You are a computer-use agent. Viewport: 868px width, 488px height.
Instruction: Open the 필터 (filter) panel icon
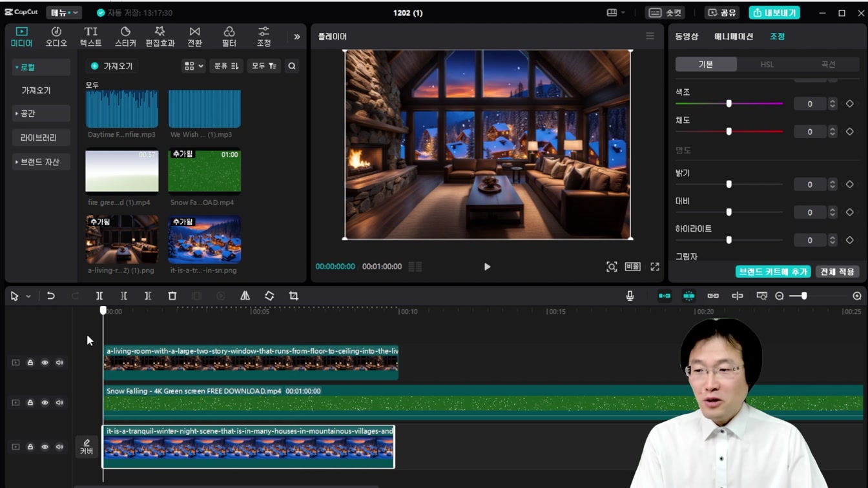click(x=229, y=37)
